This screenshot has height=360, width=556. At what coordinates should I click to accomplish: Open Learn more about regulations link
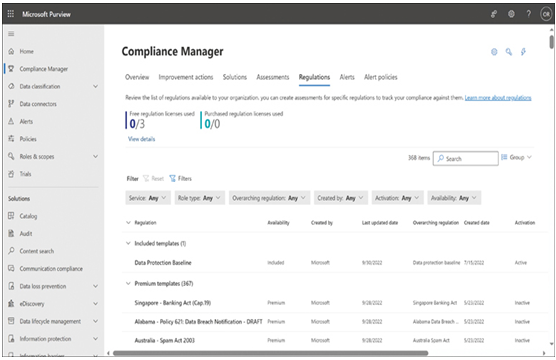(x=498, y=98)
